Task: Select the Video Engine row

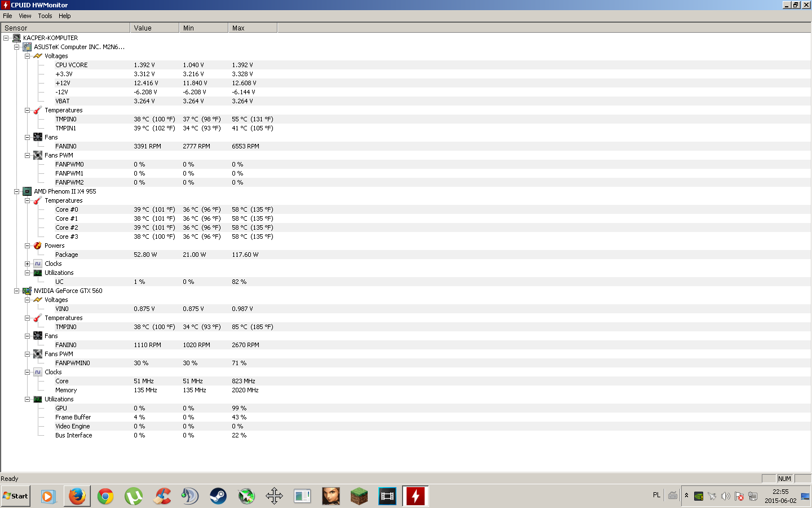Action: coord(405,426)
